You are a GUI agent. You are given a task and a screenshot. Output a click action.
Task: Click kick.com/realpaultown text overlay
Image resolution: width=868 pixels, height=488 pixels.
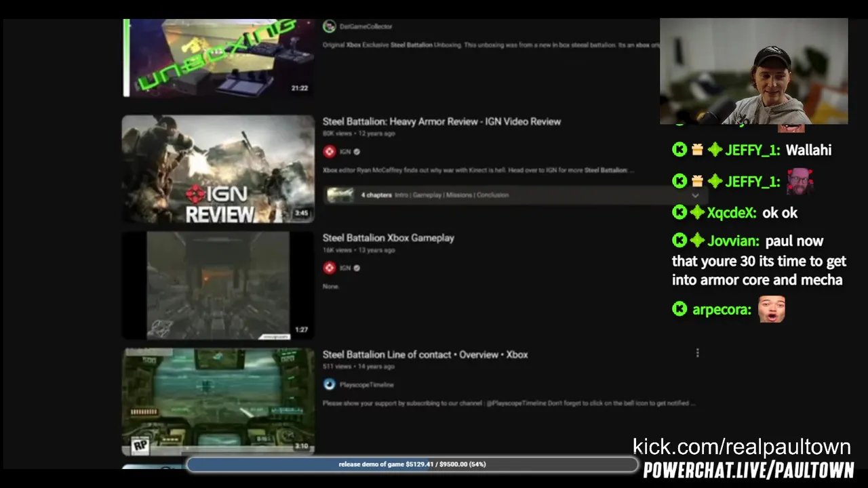coord(742,447)
